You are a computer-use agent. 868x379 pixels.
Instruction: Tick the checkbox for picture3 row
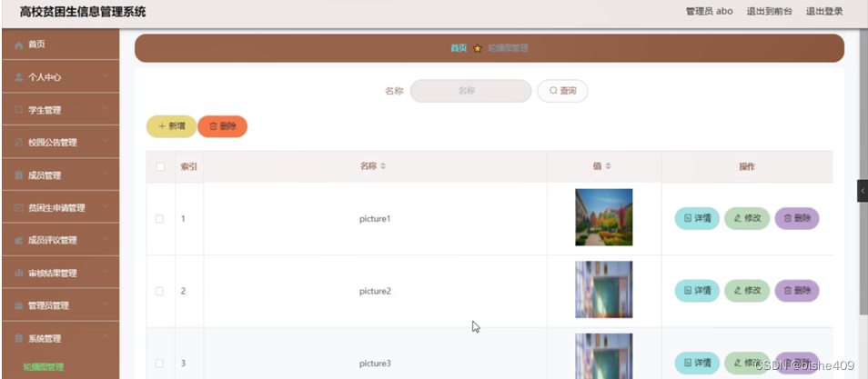159,364
